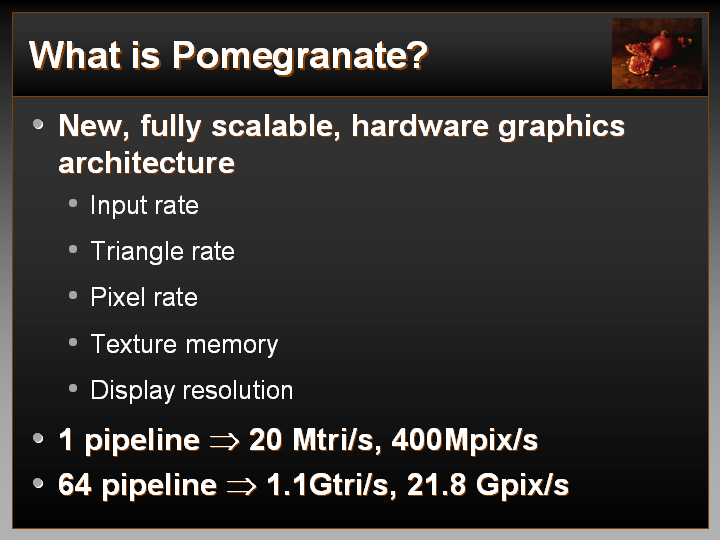This screenshot has width=720, height=540.
Task: Select the bullet dot before "1 pipeline"
Action: pyautogui.click(x=38, y=438)
